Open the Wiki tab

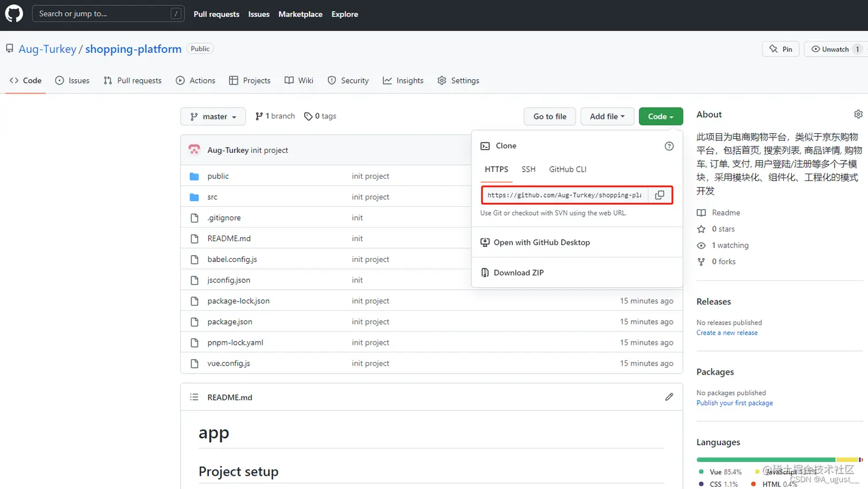click(299, 80)
